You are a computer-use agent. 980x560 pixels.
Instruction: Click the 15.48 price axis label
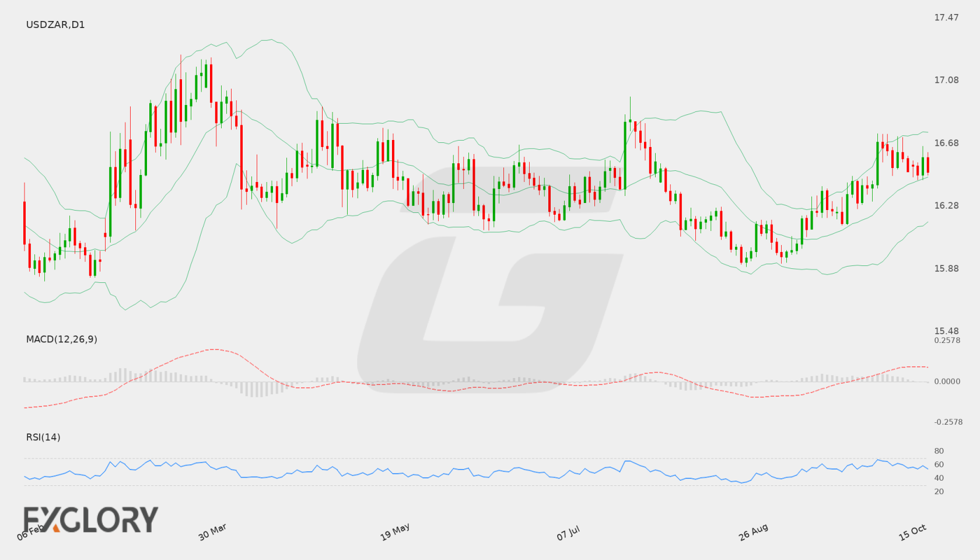point(946,331)
